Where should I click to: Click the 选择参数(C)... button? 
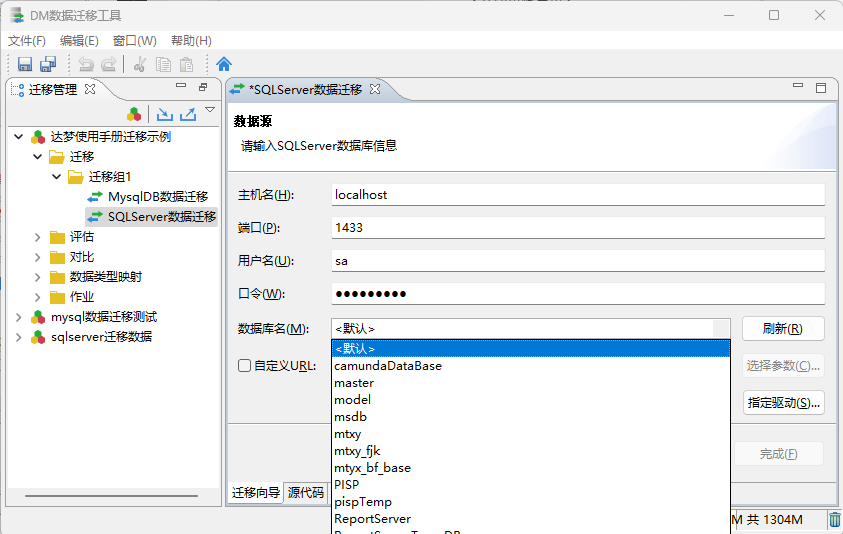click(783, 366)
